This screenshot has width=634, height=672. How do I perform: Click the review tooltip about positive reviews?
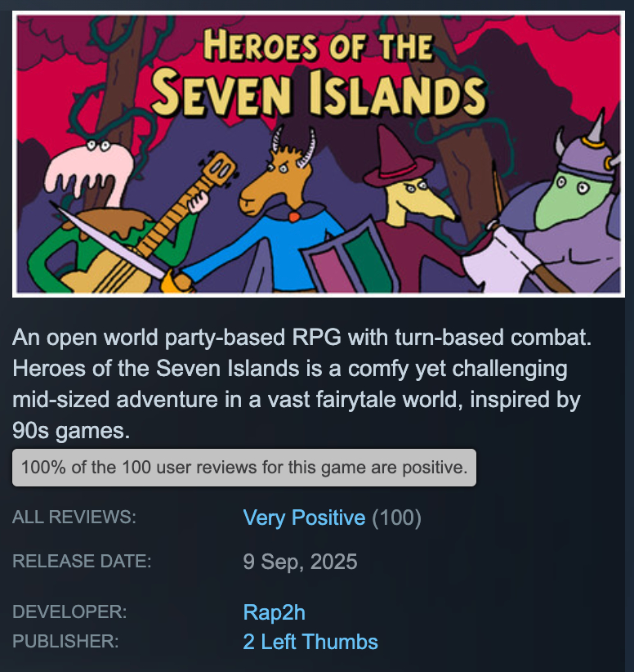coord(244,468)
